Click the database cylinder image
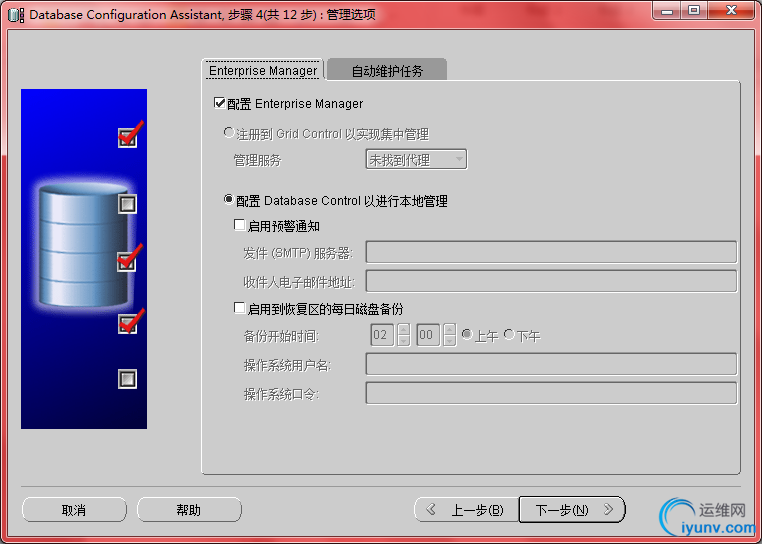Viewport: 762px width, 544px height. click(x=83, y=245)
